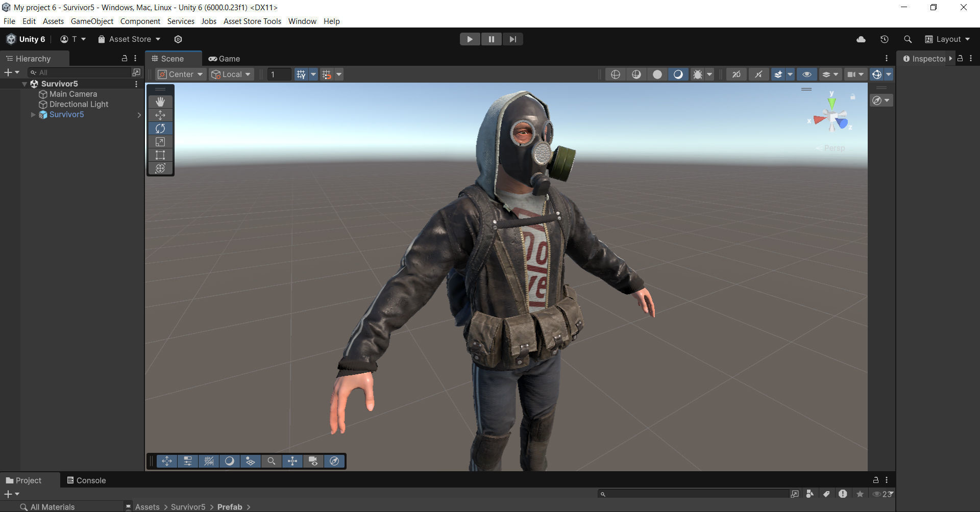Toggle 2D view mode

click(736, 74)
